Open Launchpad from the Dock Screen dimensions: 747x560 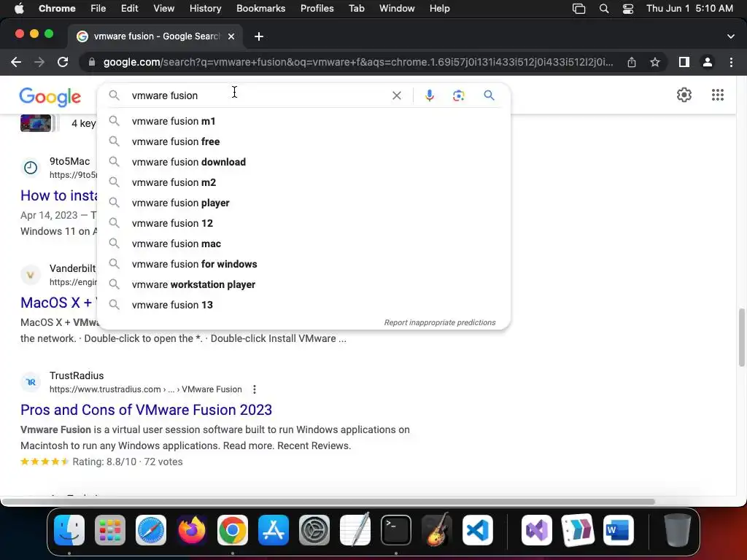click(x=110, y=530)
